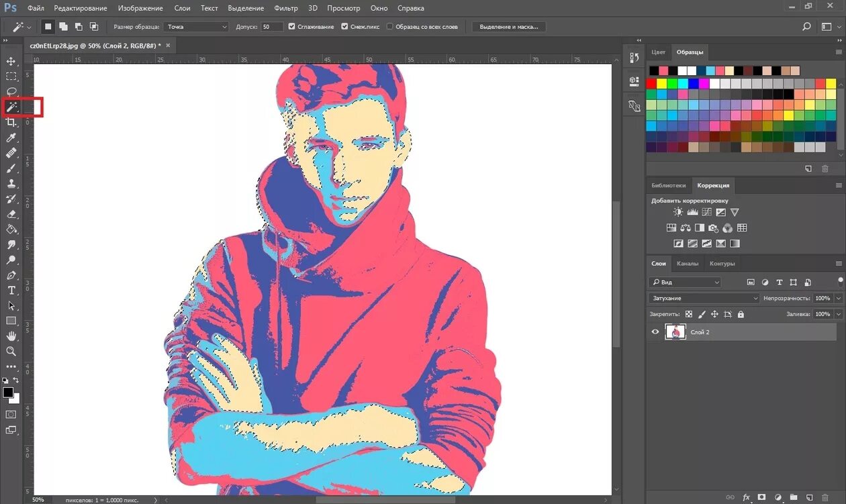
Task: Open the Затухание blend mode dropdown
Action: tap(704, 298)
